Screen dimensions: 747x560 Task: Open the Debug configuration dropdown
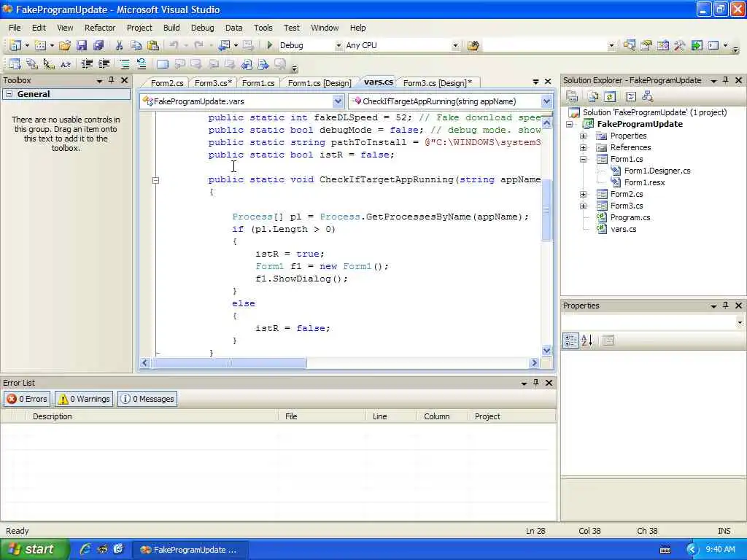(x=338, y=45)
